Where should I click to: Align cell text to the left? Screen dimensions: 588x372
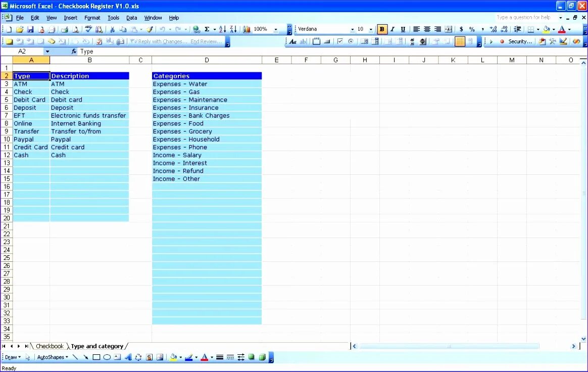click(x=416, y=29)
